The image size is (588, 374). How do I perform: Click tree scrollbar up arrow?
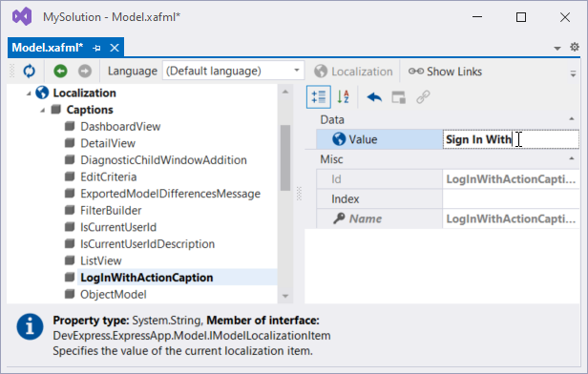(285, 92)
